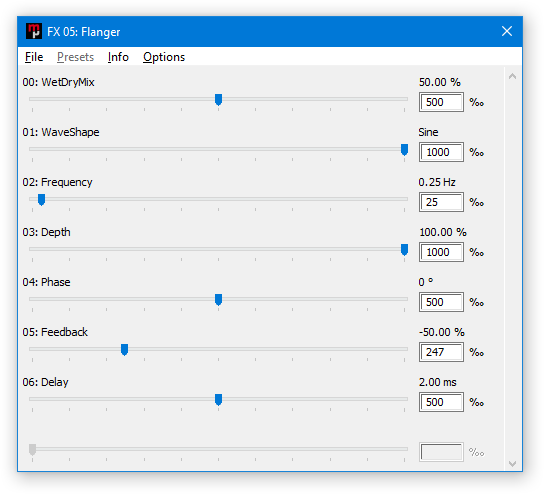Select the Delay value input field
Screen dimensions: 544x494
pyautogui.click(x=441, y=402)
